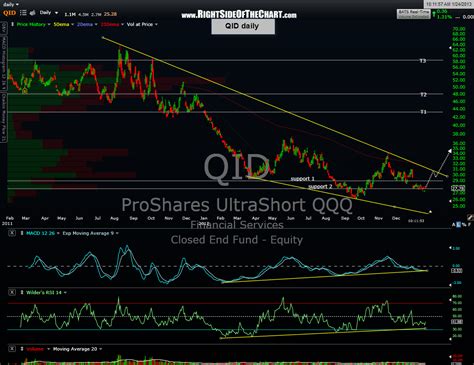Close the Wilder's RSI study panel

point(12,292)
